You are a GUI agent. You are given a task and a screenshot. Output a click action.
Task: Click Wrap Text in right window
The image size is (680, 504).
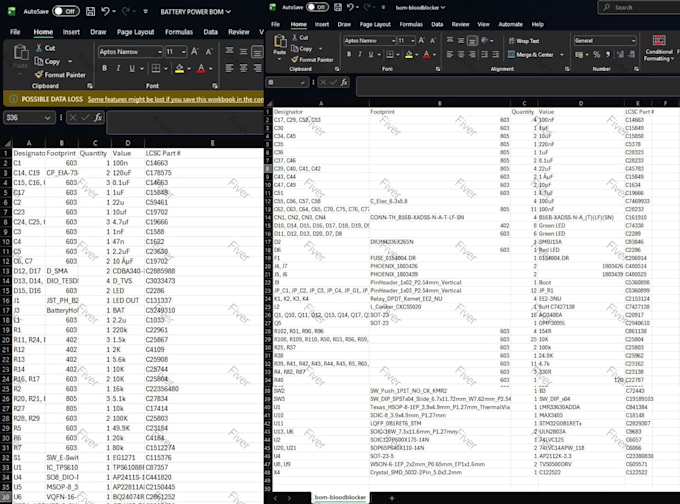(x=523, y=41)
